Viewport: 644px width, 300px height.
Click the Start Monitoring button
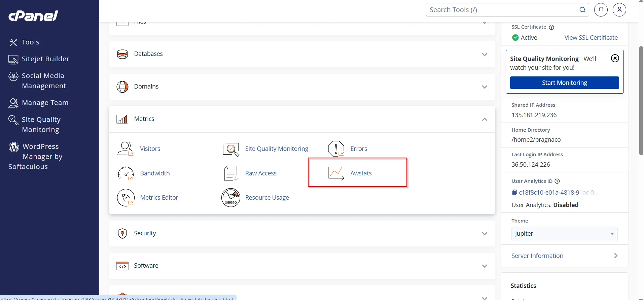click(565, 83)
